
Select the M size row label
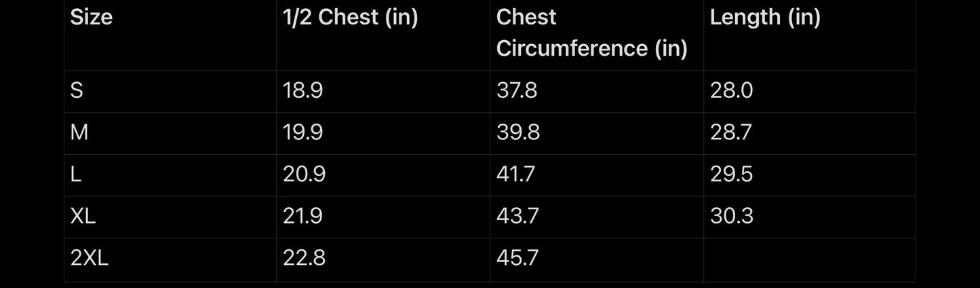click(x=79, y=132)
